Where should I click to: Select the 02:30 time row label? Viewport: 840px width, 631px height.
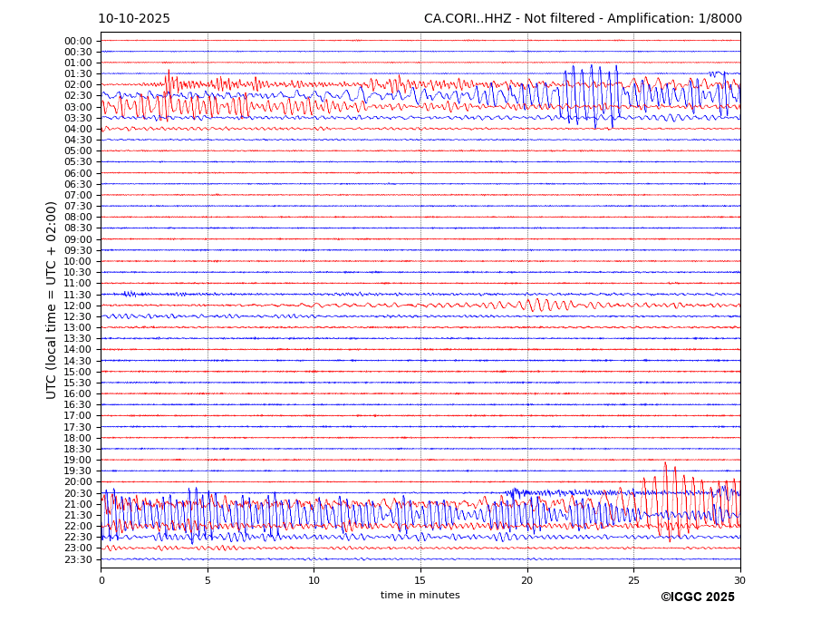click(x=78, y=96)
